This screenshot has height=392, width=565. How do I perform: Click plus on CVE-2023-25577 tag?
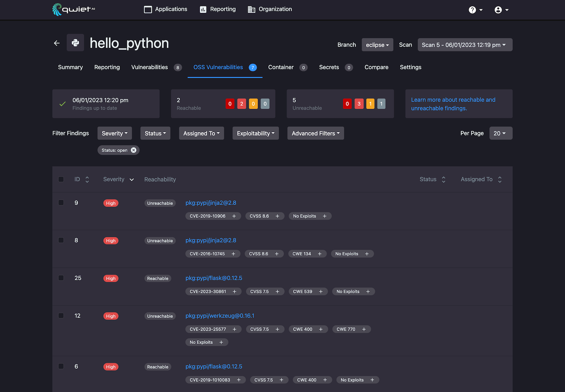[234, 329]
